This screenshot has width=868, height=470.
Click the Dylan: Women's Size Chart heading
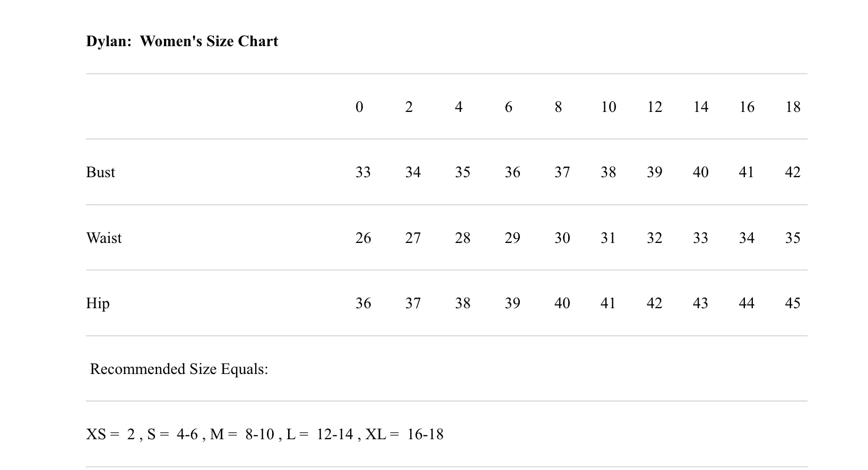point(182,41)
